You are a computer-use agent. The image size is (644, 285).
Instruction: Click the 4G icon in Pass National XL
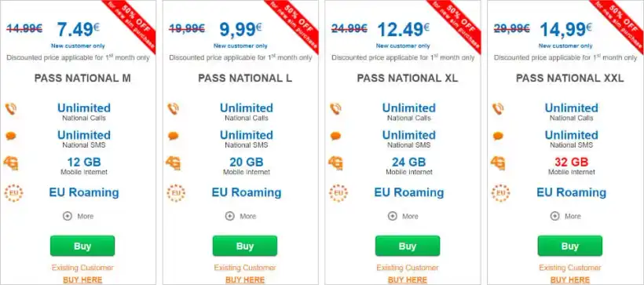point(335,163)
